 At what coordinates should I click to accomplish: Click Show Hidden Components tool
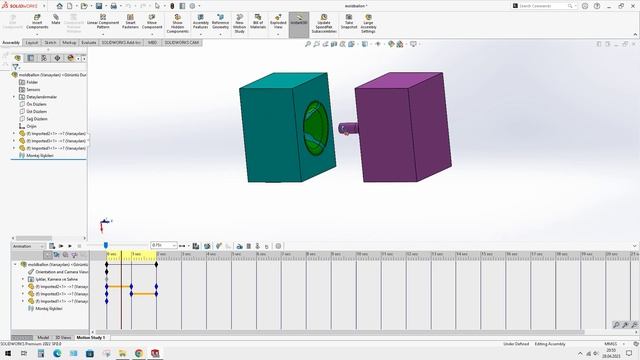(178, 24)
